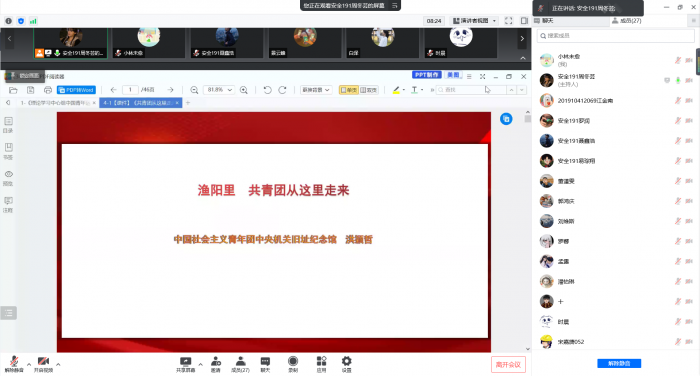Open members (27) from bottom toolbar

[240, 364]
